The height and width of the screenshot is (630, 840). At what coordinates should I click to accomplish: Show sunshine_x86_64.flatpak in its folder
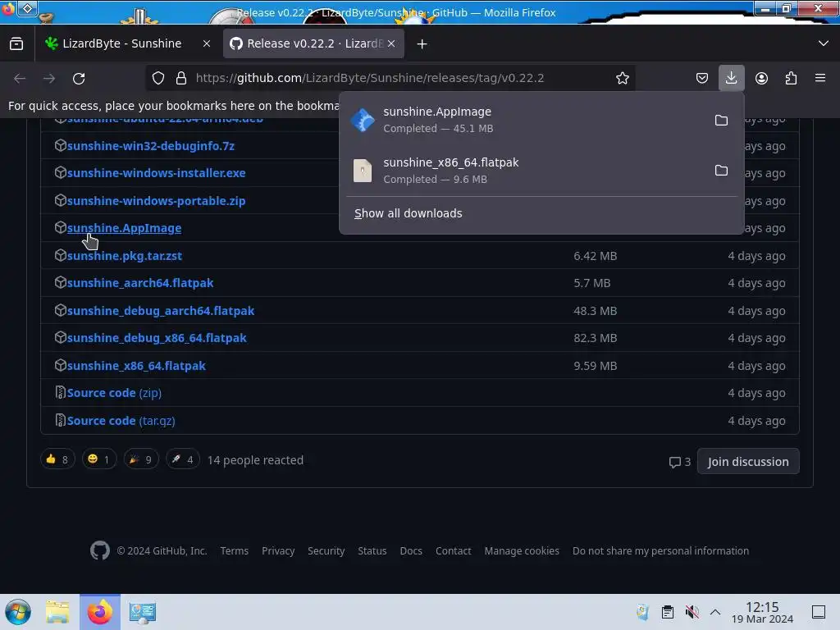[721, 171]
